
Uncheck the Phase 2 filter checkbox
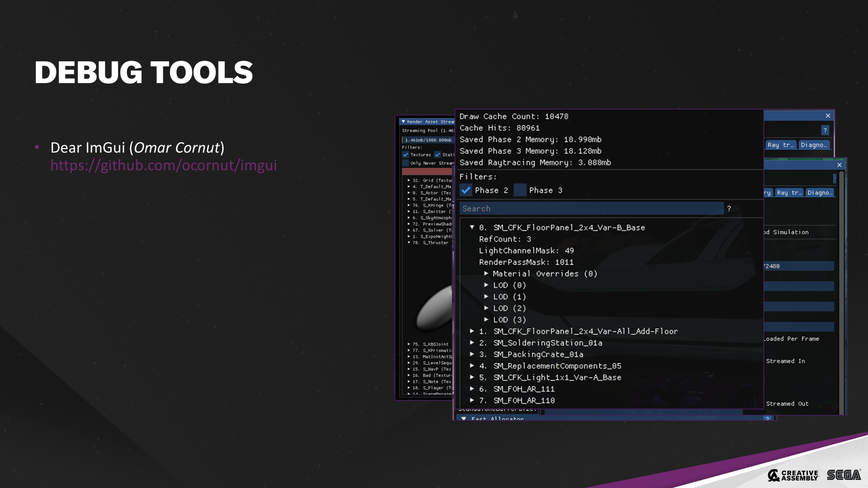click(x=466, y=190)
